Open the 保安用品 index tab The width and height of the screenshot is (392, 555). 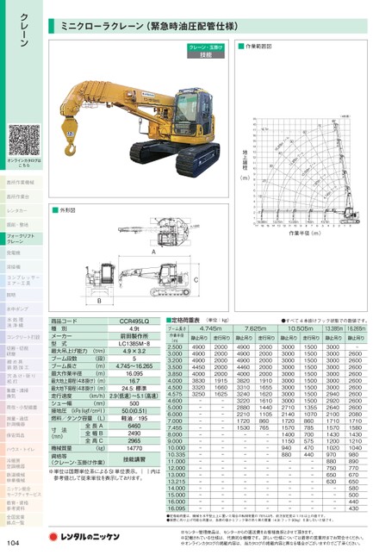22,435
